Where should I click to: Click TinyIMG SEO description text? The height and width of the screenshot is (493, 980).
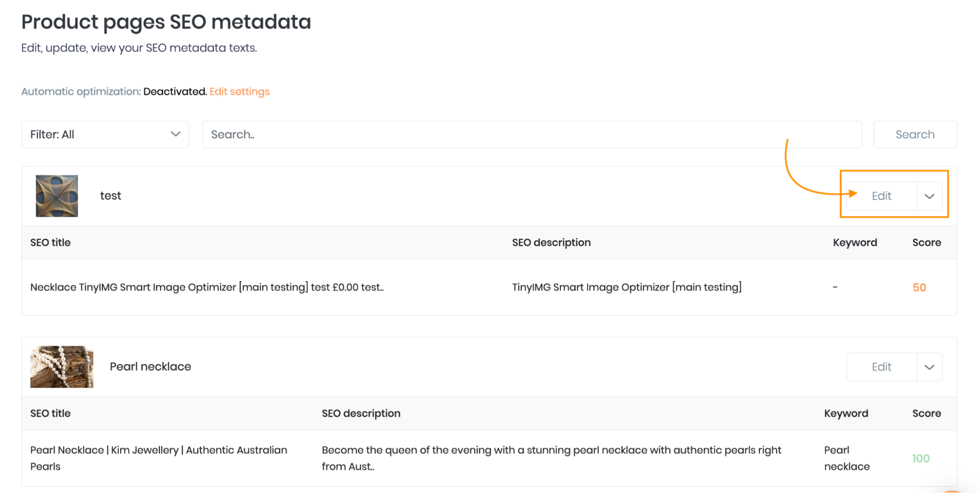click(x=627, y=287)
